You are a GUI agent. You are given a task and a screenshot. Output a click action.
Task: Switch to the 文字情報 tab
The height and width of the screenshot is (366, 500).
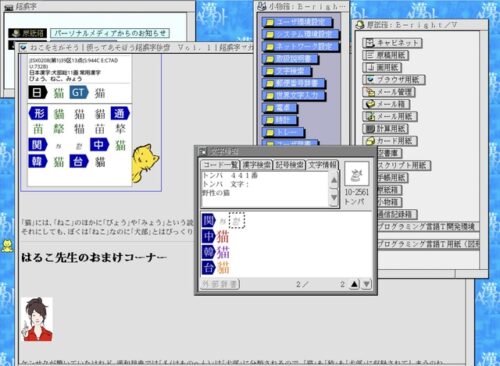point(322,165)
